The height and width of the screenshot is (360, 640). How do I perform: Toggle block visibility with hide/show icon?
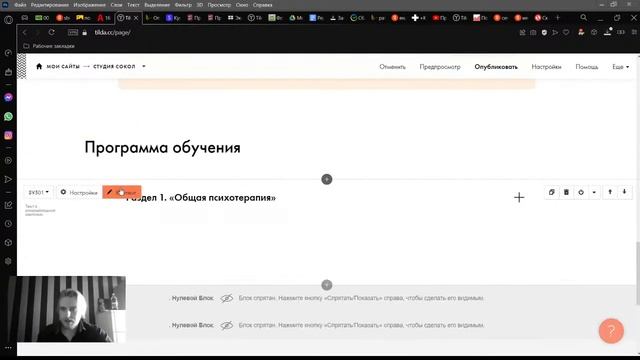point(581,192)
